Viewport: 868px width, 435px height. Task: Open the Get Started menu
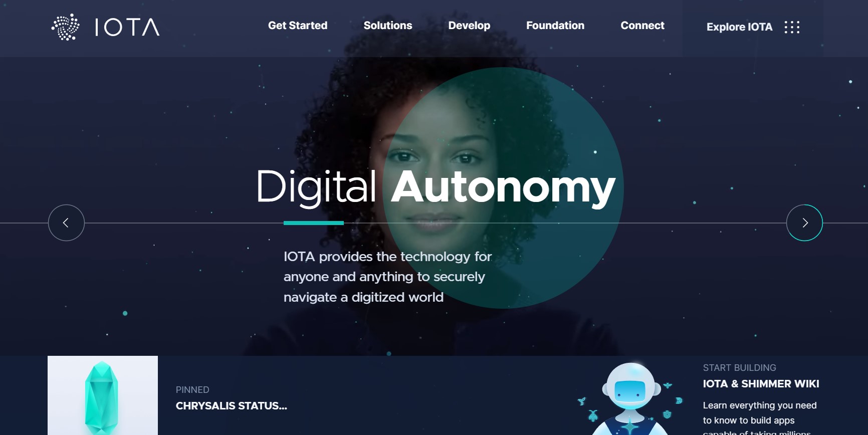tap(298, 26)
